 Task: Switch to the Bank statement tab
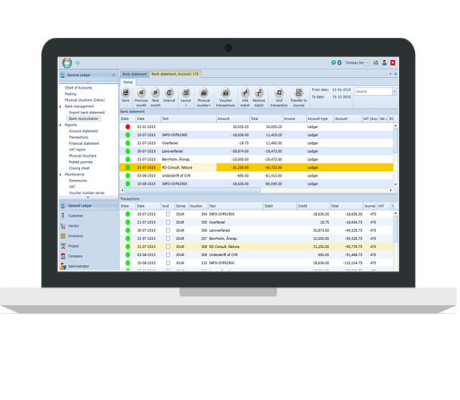135,74
